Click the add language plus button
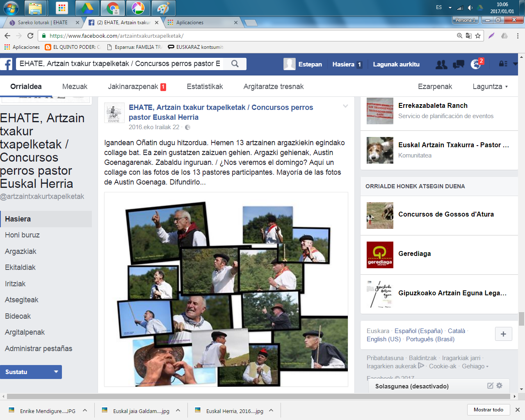 (x=503, y=334)
